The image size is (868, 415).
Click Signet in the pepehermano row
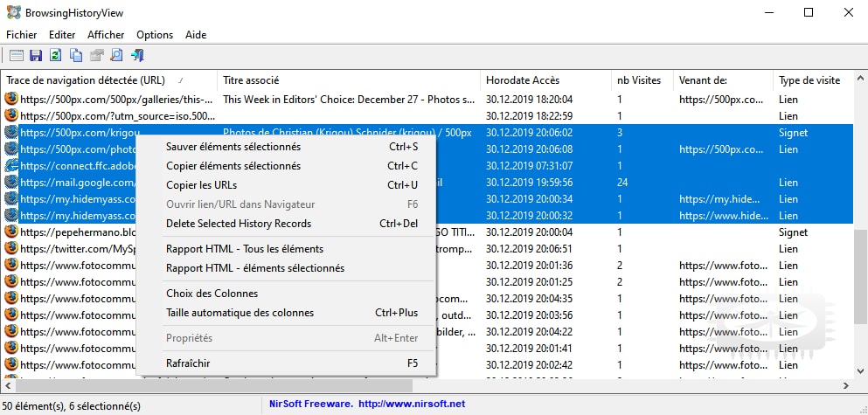(x=794, y=232)
